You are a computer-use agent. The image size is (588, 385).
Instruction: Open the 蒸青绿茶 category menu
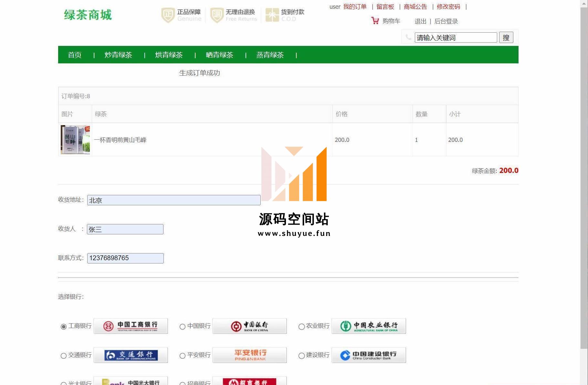click(x=270, y=55)
